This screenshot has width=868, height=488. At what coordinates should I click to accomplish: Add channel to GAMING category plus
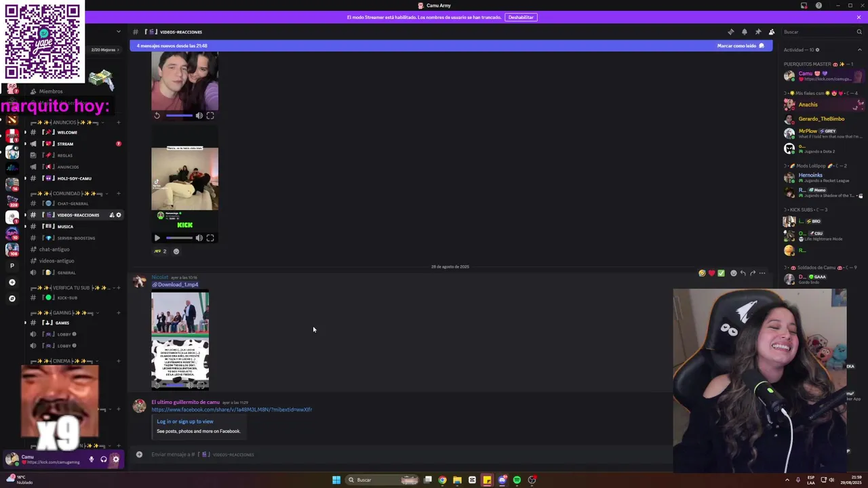click(119, 313)
